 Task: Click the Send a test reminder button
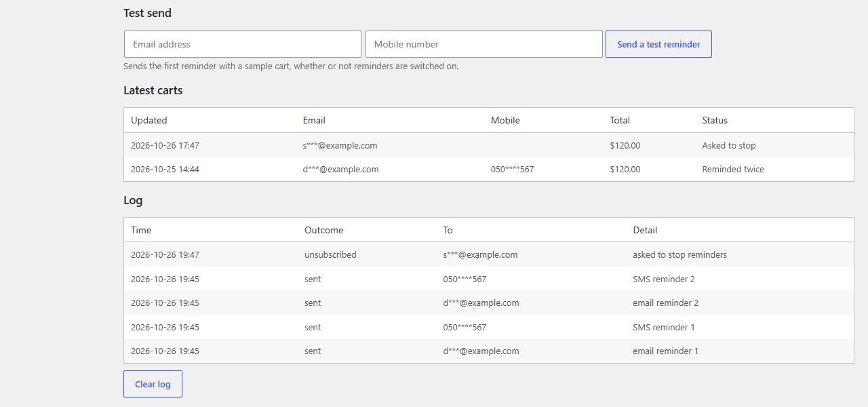click(658, 44)
